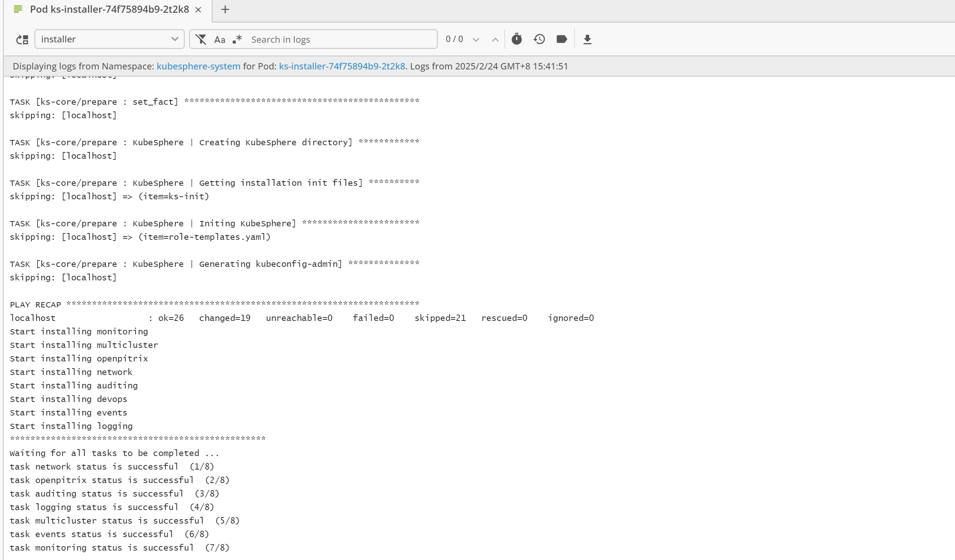Show previous container logs history icon
The height and width of the screenshot is (560, 955).
point(539,39)
